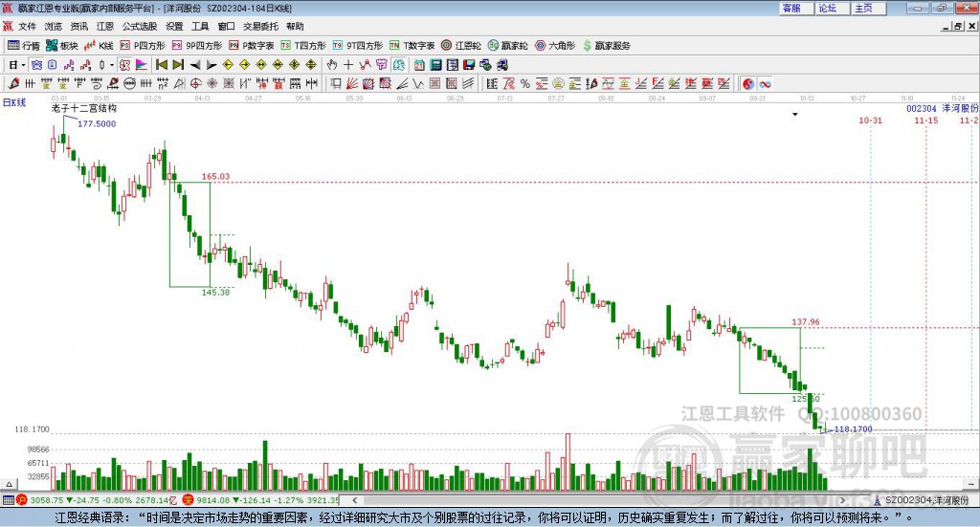
Task: Open the 浏览 menu
Action: pos(54,26)
